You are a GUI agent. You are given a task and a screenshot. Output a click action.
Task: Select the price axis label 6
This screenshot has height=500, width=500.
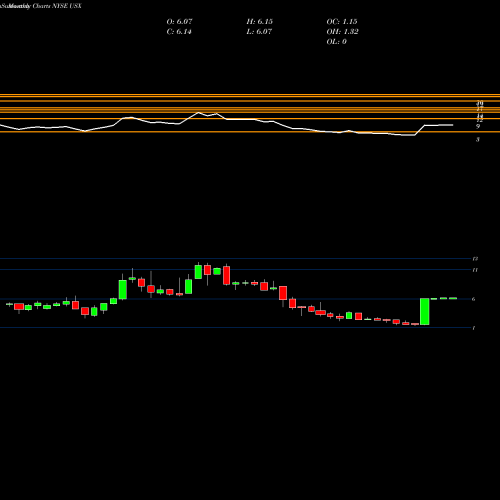pyautogui.click(x=474, y=299)
